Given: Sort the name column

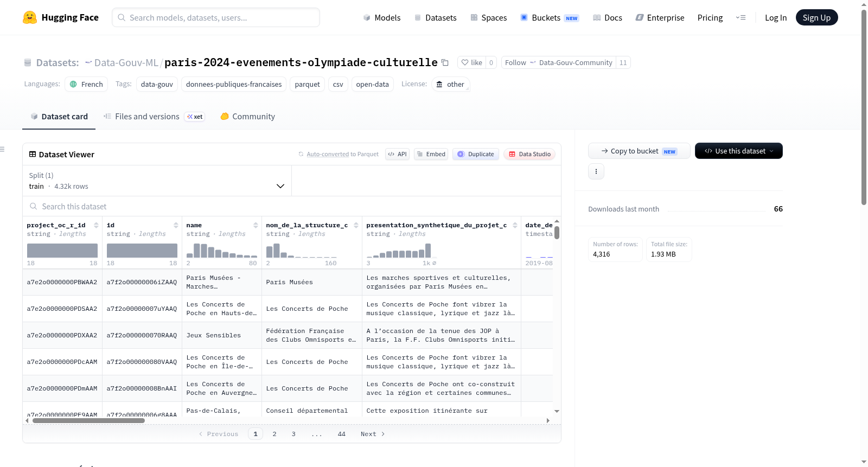Looking at the screenshot, I should (x=256, y=225).
